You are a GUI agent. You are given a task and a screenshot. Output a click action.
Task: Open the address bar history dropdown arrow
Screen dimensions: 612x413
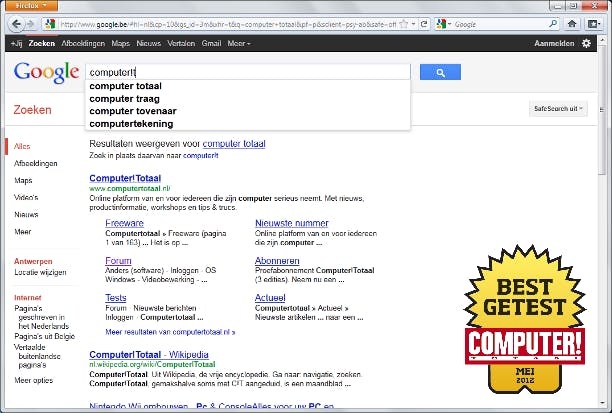414,24
